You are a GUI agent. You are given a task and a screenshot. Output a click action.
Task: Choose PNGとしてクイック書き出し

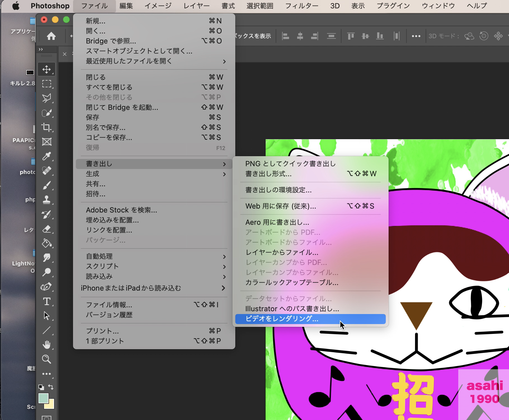(x=311, y=164)
